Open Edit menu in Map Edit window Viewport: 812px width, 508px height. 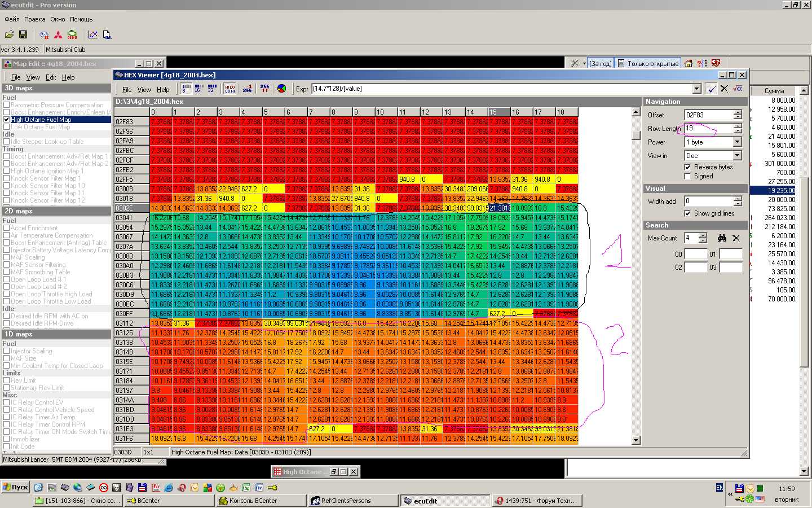tap(51, 77)
